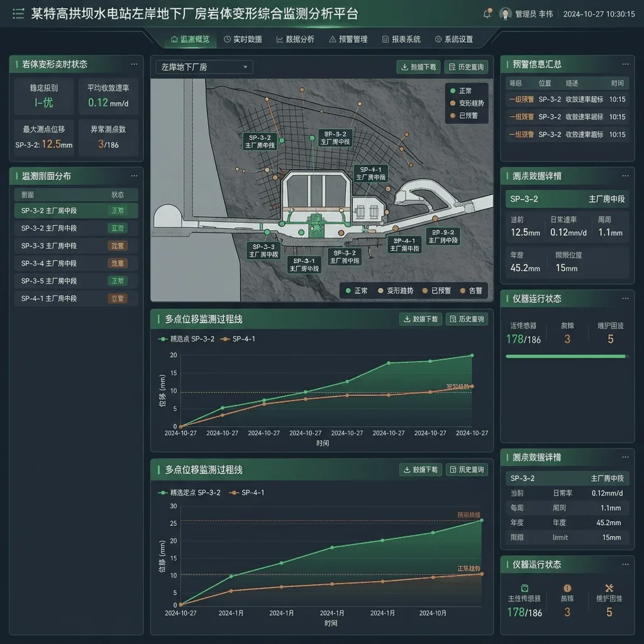644x644 pixels.
Task: Click the 时间 column header in alert summary
Action: [x=618, y=83]
